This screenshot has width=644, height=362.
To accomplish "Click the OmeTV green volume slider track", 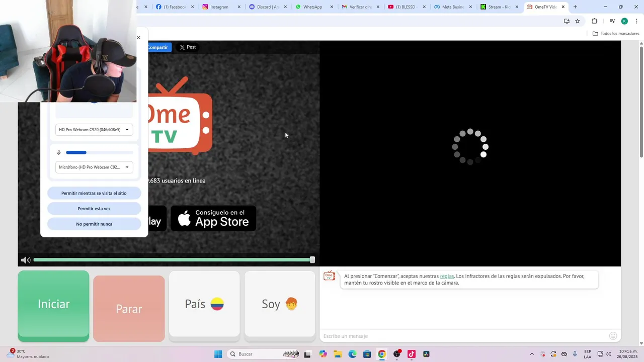I will (x=173, y=260).
